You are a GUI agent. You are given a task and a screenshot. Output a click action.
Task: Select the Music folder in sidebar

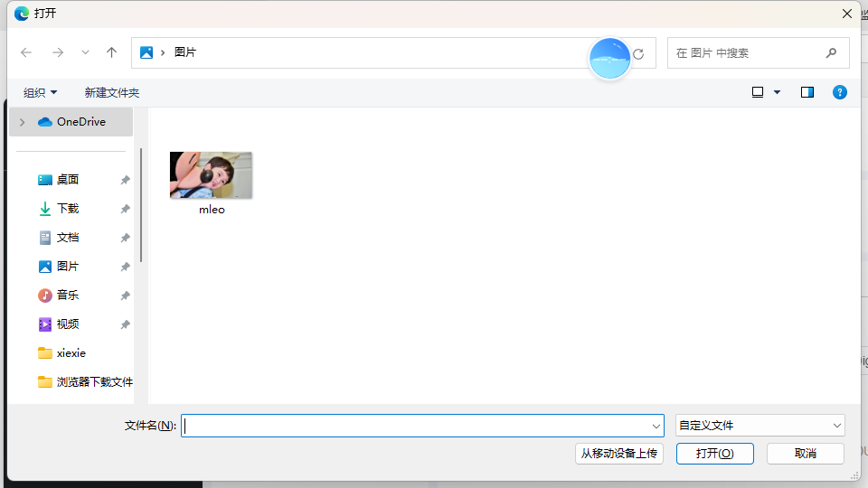68,296
